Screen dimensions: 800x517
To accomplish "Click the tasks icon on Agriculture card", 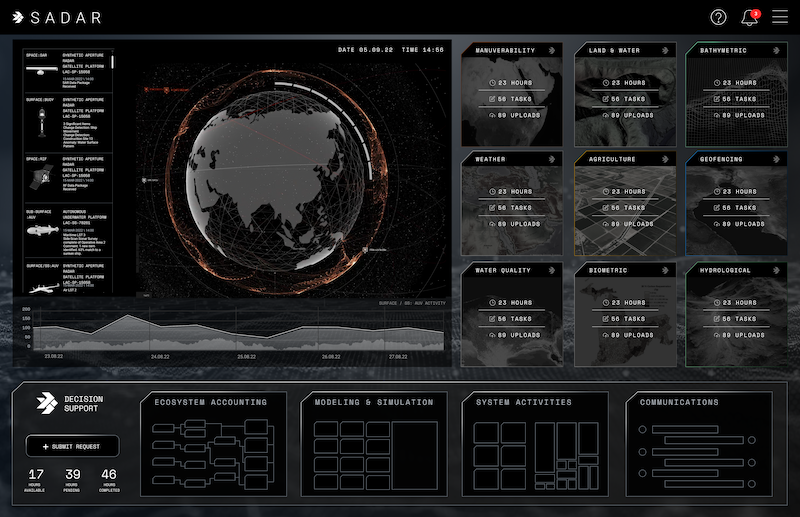I will pos(606,208).
